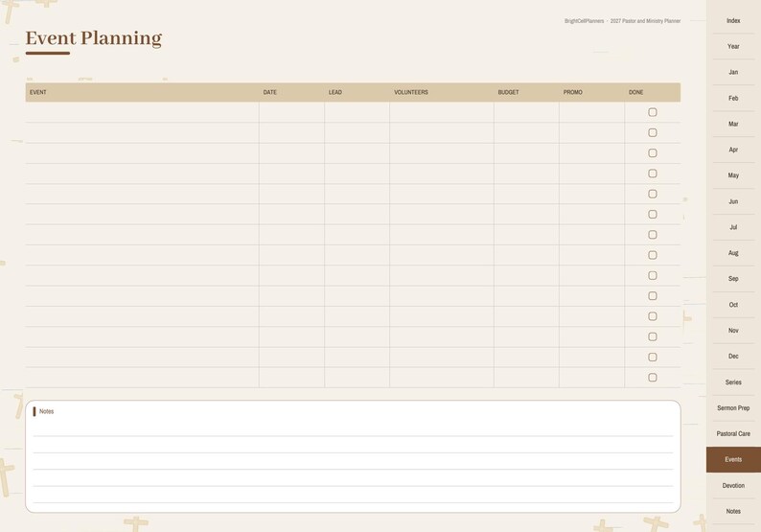
Task: Open the May month tab
Action: pyautogui.click(x=733, y=175)
